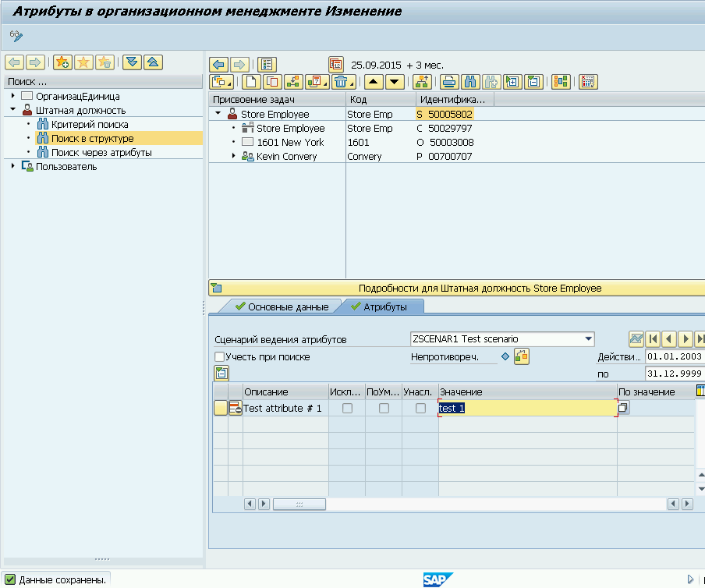Click the Присвоение задач column header

coord(277,99)
